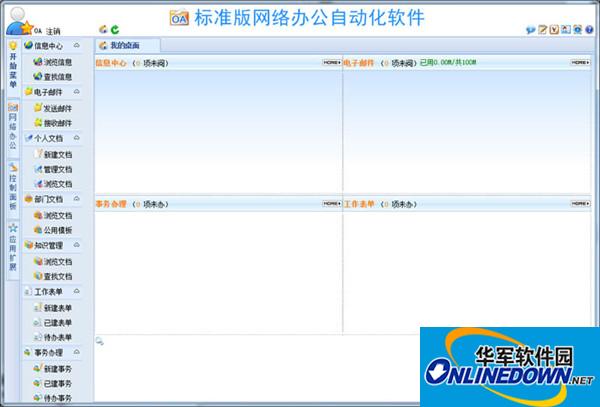
Task: Click MORE in the 工作表单 panel
Action: pos(580,204)
